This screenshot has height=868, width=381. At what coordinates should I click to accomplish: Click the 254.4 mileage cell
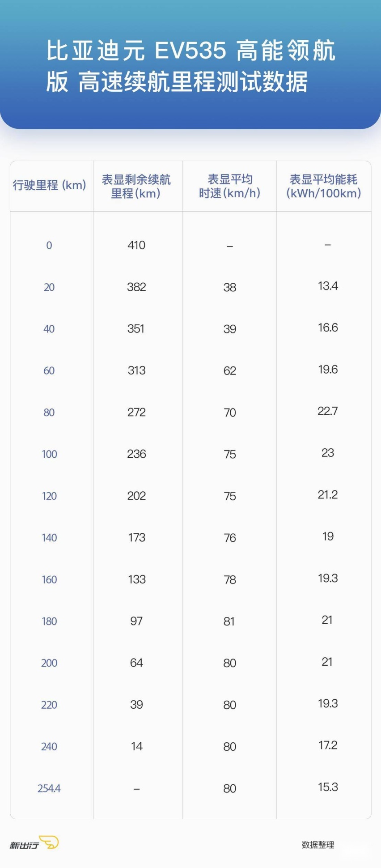pyautogui.click(x=49, y=788)
